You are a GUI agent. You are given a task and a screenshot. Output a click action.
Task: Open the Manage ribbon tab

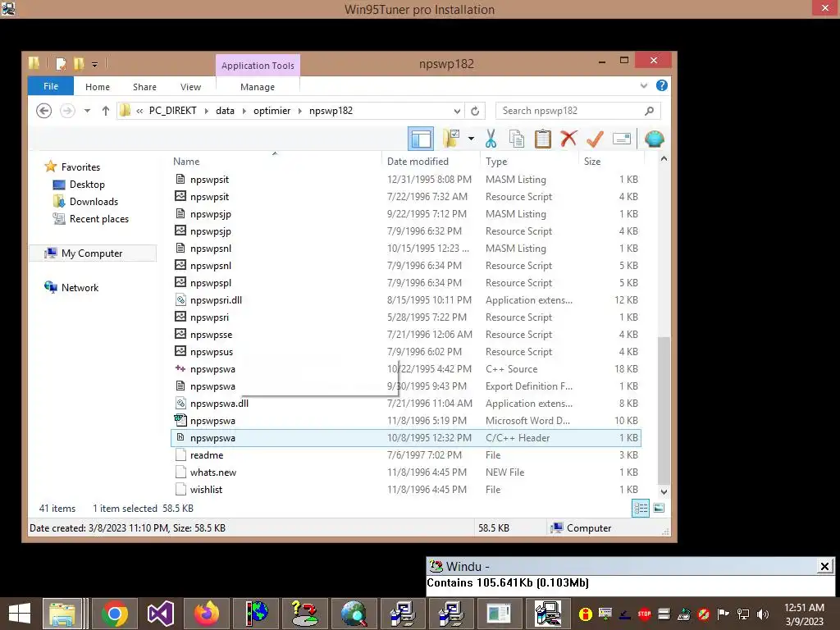click(x=258, y=87)
